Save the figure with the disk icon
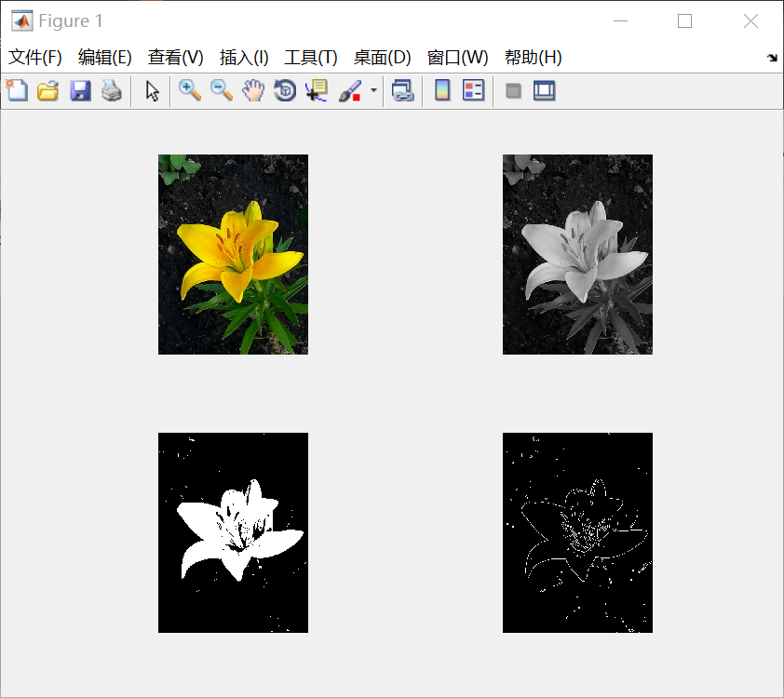Screen dimensions: 784x698 pos(80,90)
